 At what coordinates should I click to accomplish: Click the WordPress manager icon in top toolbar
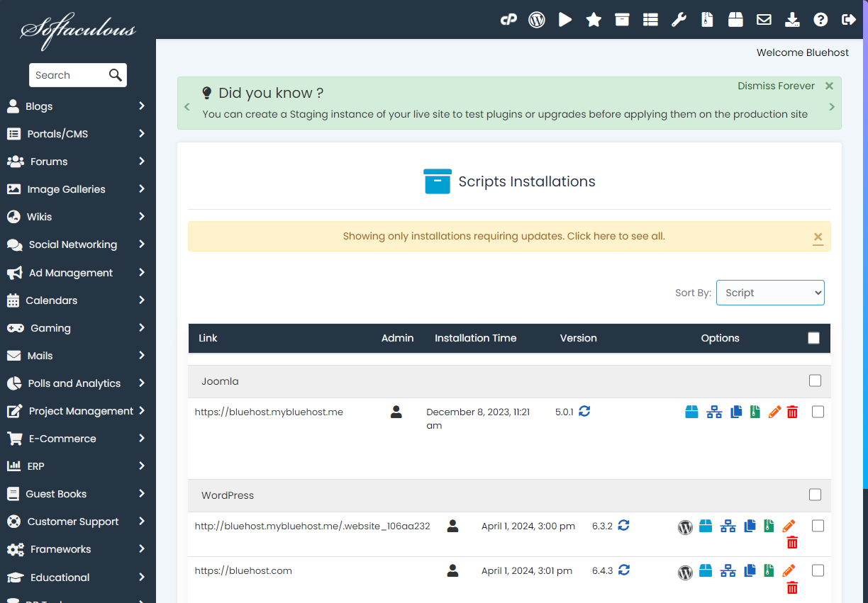tap(537, 20)
